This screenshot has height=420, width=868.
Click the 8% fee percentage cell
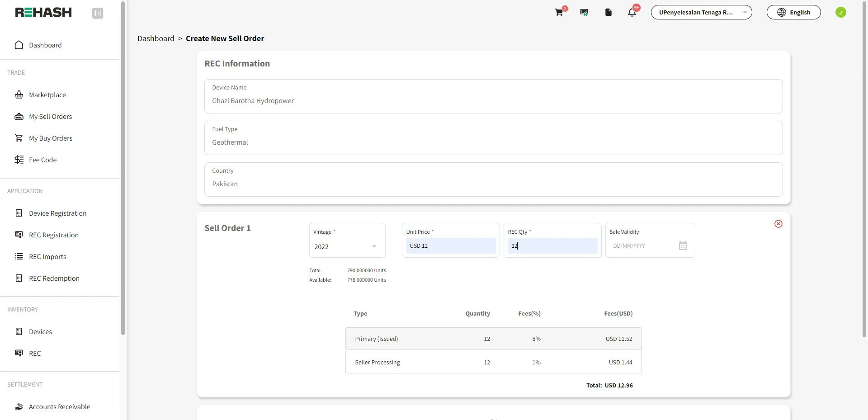coord(536,339)
